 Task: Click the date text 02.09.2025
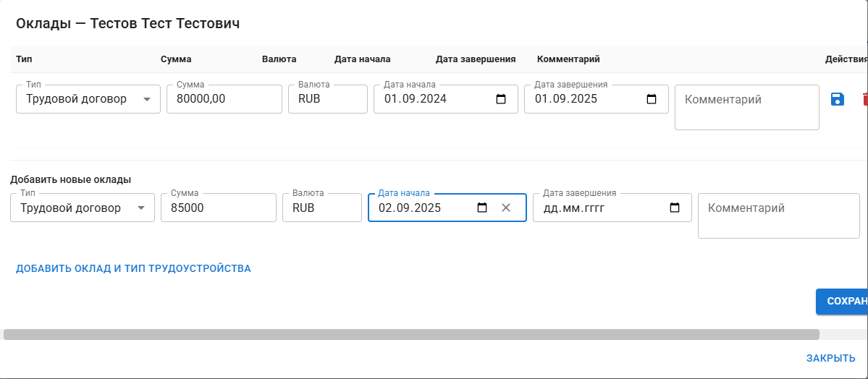410,208
